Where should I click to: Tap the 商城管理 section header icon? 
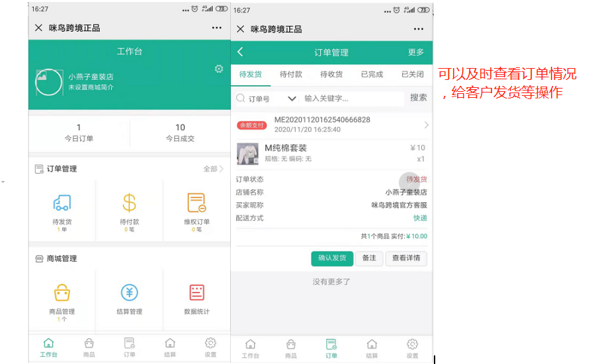point(39,259)
